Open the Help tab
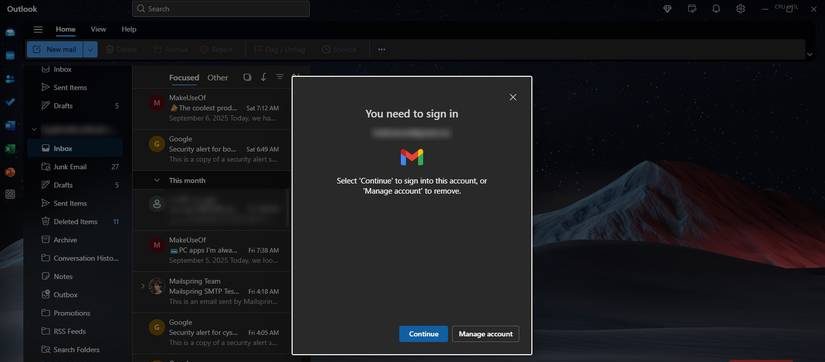 (129, 29)
